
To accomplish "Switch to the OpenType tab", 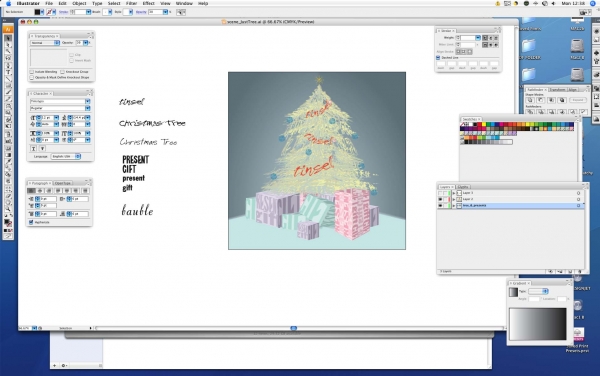I will click(x=63, y=183).
